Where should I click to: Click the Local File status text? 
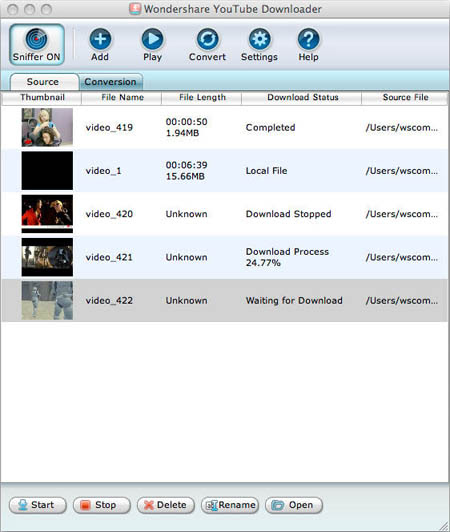pyautogui.click(x=266, y=171)
